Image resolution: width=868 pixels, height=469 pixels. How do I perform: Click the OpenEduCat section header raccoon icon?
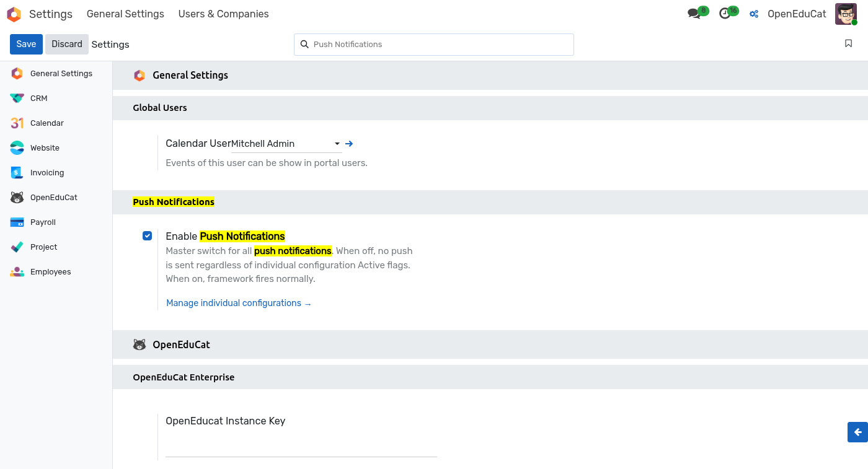tap(139, 344)
